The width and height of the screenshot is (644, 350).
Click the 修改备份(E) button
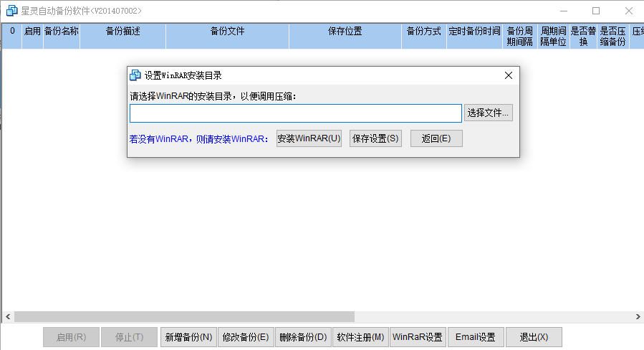pyautogui.click(x=245, y=337)
